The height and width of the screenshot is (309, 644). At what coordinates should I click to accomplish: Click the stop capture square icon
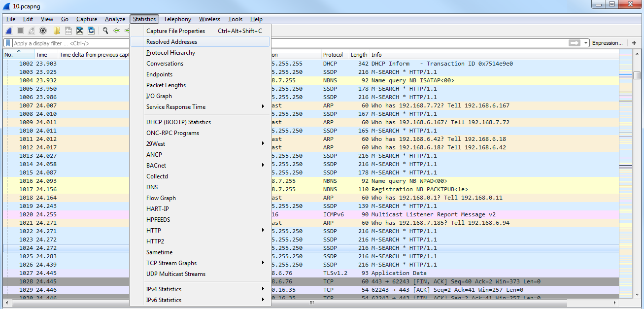(x=20, y=31)
